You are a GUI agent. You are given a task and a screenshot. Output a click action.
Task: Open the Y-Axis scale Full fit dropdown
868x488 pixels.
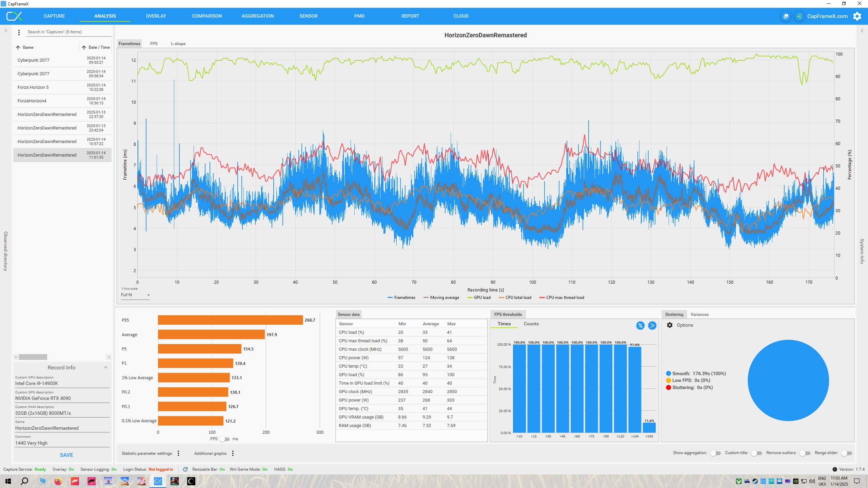pyautogui.click(x=135, y=295)
